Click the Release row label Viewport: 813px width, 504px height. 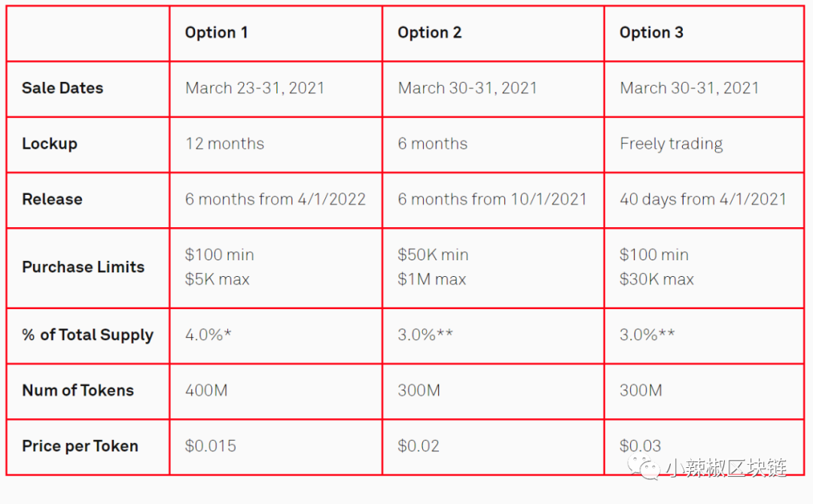point(52,199)
